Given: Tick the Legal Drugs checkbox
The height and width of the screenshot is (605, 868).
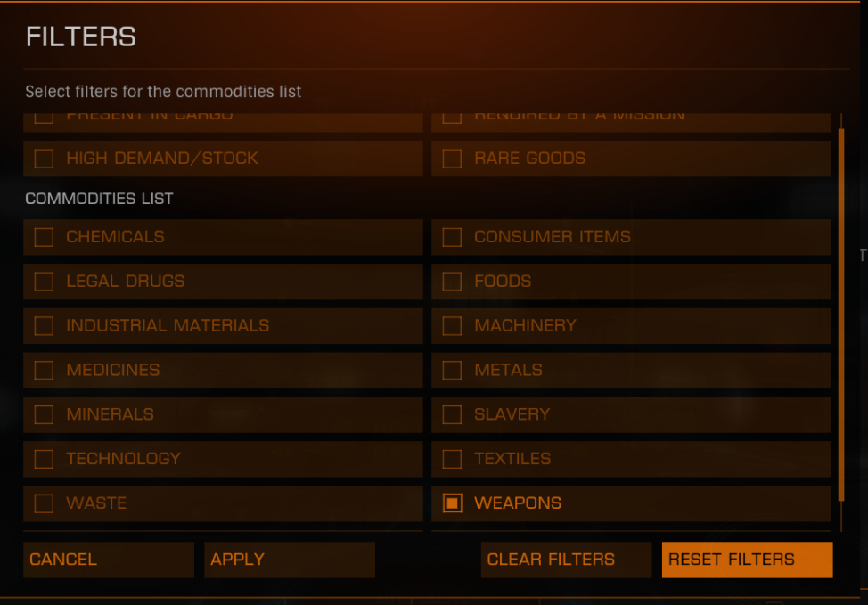Looking at the screenshot, I should [x=44, y=282].
